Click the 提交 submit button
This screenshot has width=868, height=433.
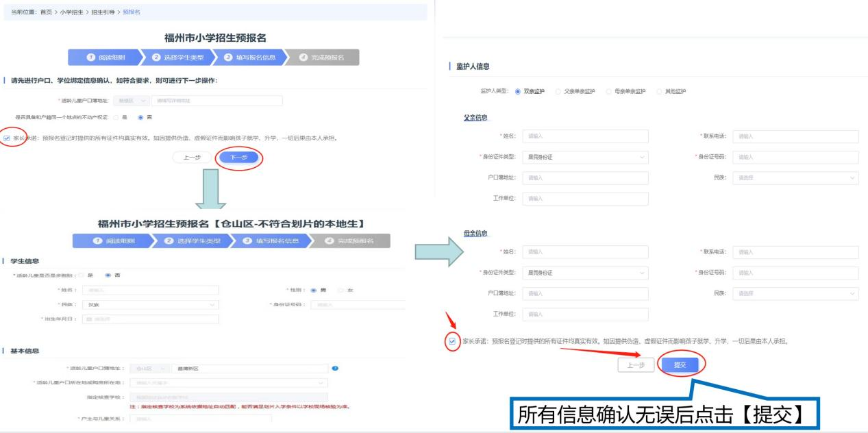coord(680,365)
